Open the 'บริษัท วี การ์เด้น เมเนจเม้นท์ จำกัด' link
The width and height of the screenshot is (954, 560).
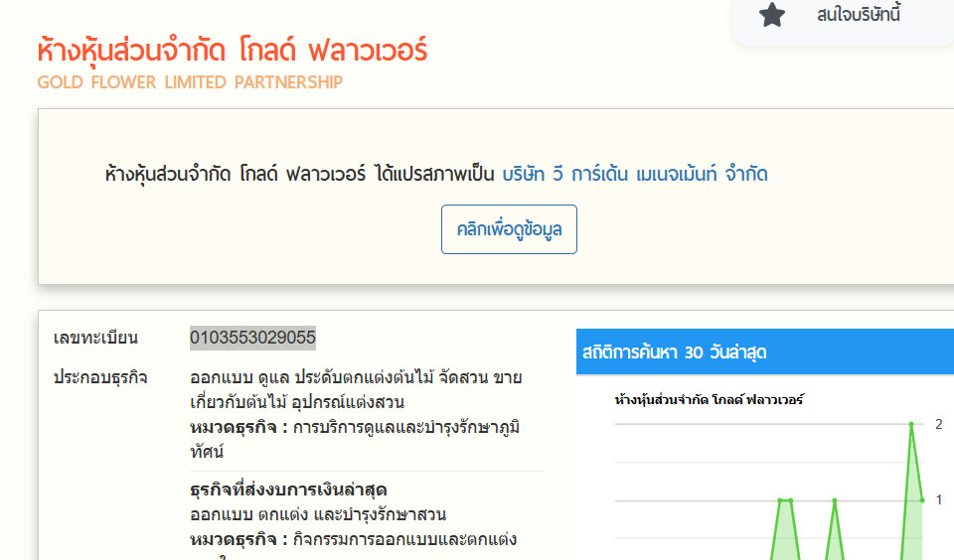coord(635,175)
